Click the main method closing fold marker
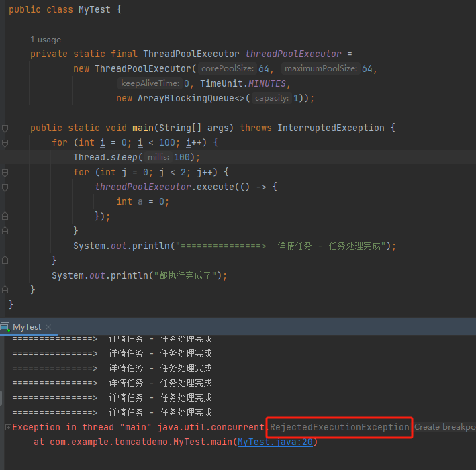The height and width of the screenshot is (470, 476). tap(5, 290)
